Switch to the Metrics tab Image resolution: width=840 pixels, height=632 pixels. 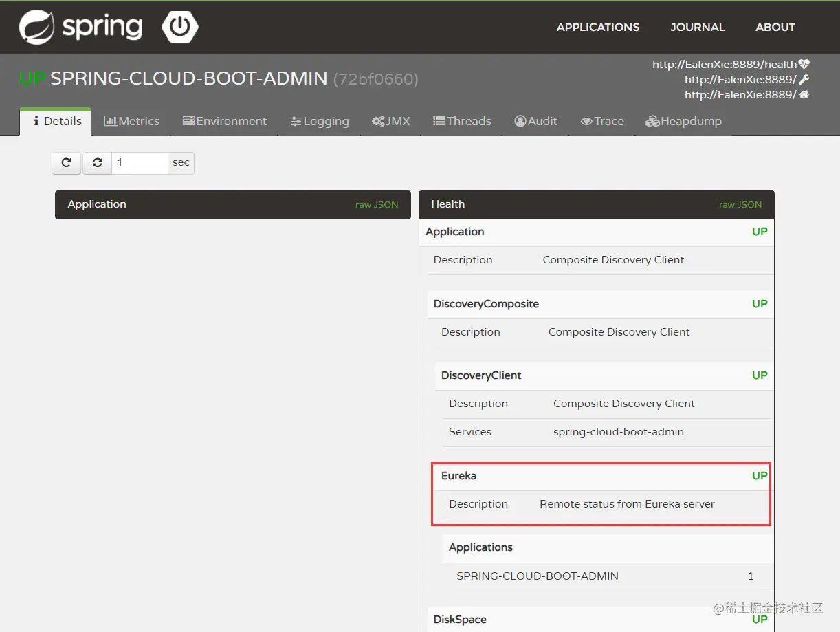131,122
